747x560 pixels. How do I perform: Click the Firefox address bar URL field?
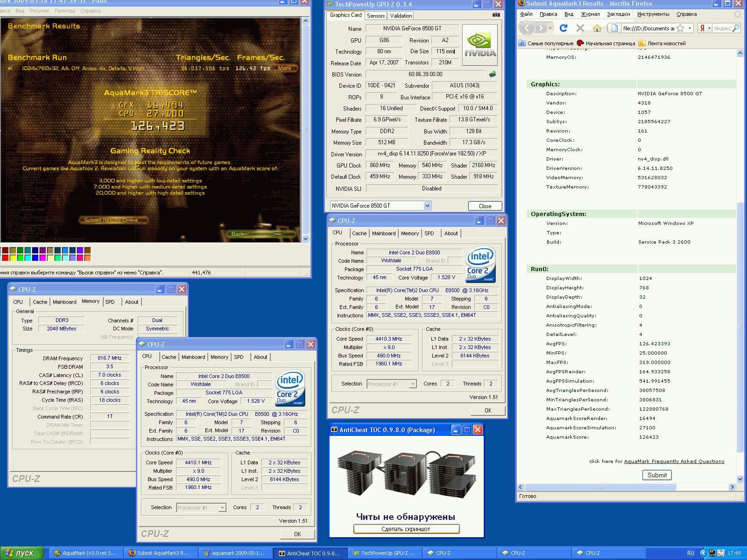(649, 28)
